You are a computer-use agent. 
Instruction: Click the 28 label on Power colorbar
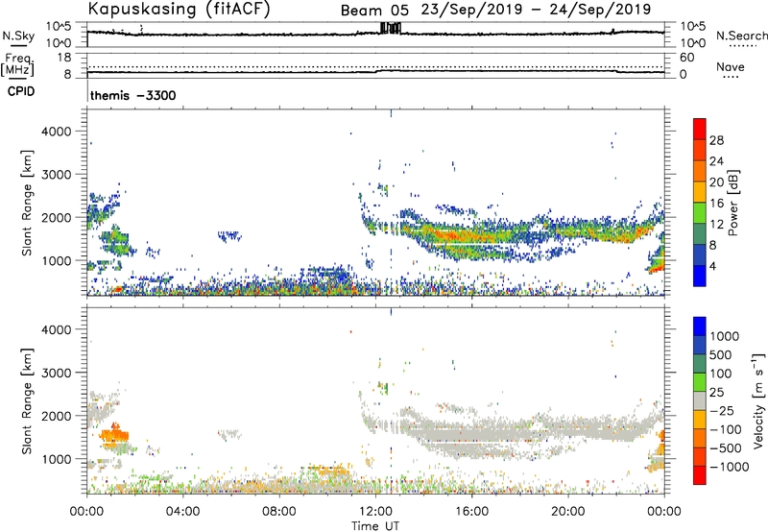pos(716,140)
